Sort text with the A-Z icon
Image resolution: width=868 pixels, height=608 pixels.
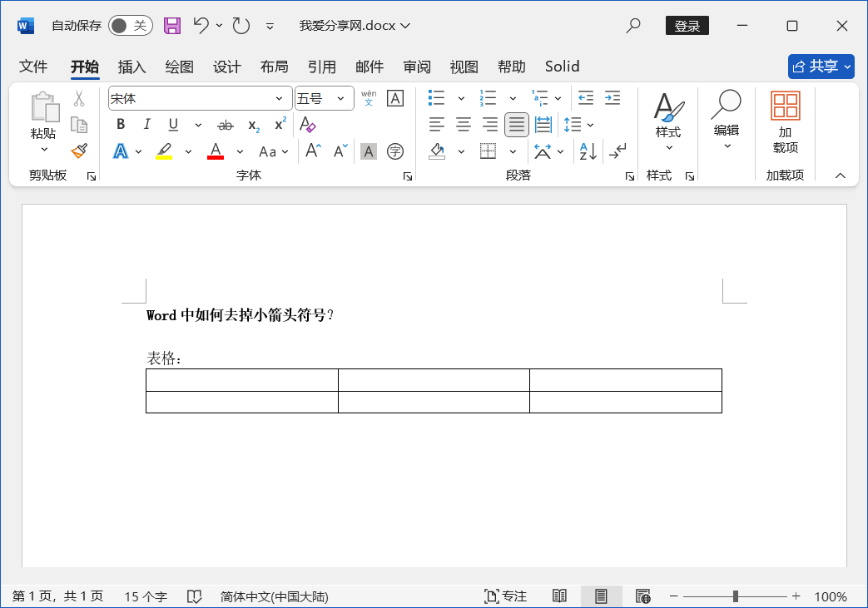click(x=588, y=151)
